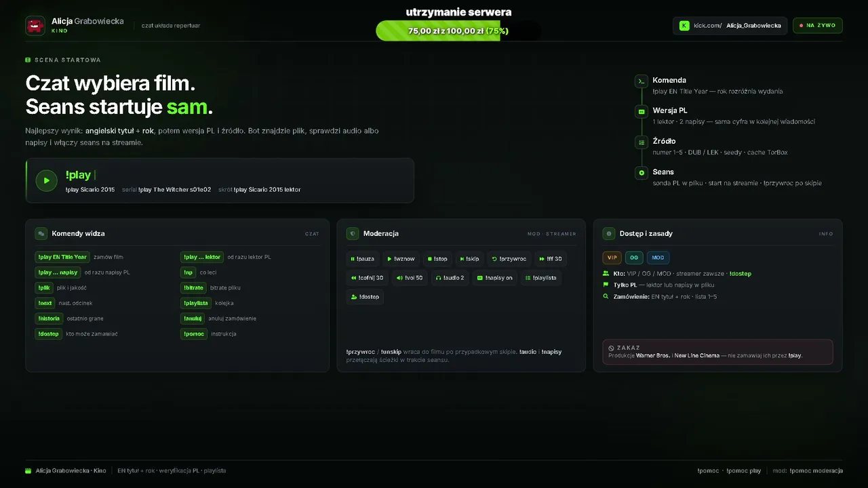Viewport: 868px width, 488px height.
Task: Click the example "!play Sicario 2015 lektor"
Action: click(267, 190)
